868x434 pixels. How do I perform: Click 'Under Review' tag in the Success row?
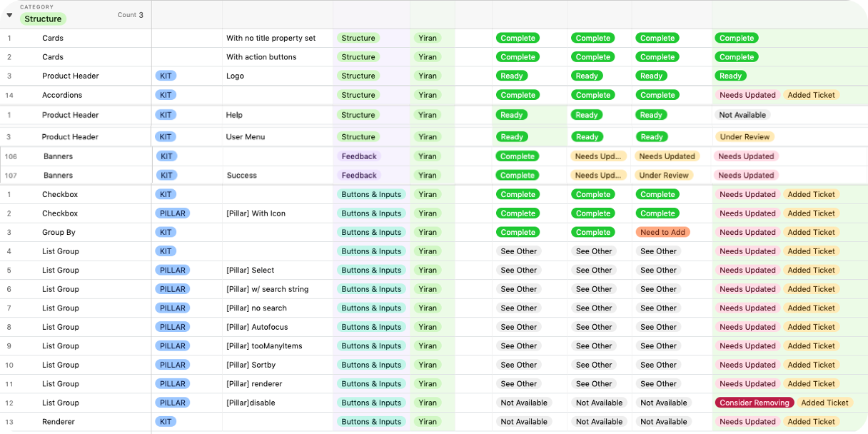tap(664, 176)
